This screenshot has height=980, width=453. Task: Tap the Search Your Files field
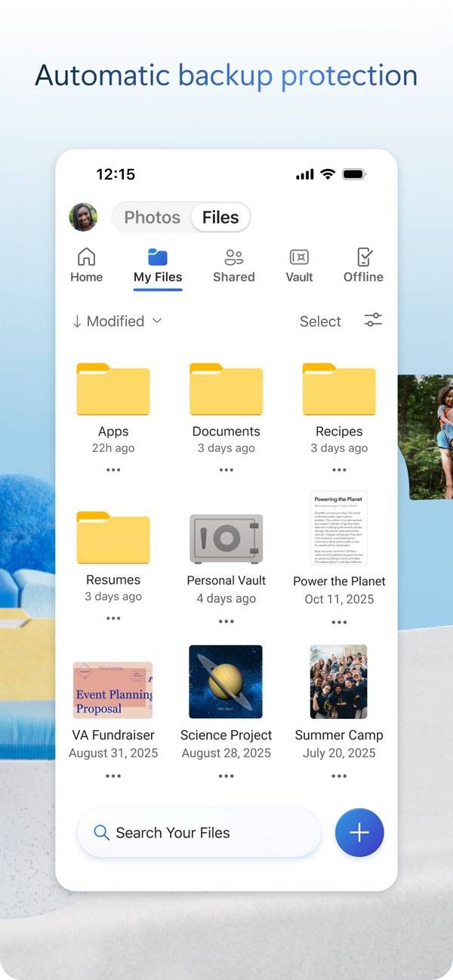click(199, 833)
